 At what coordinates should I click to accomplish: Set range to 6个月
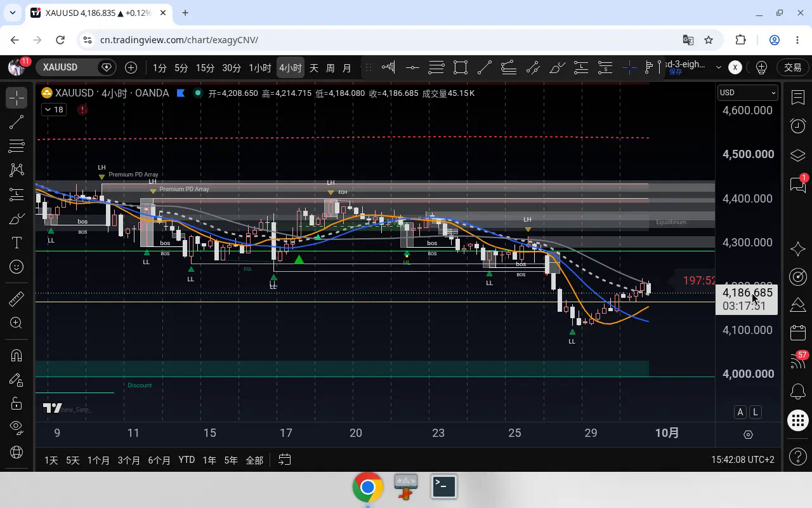[159, 460]
